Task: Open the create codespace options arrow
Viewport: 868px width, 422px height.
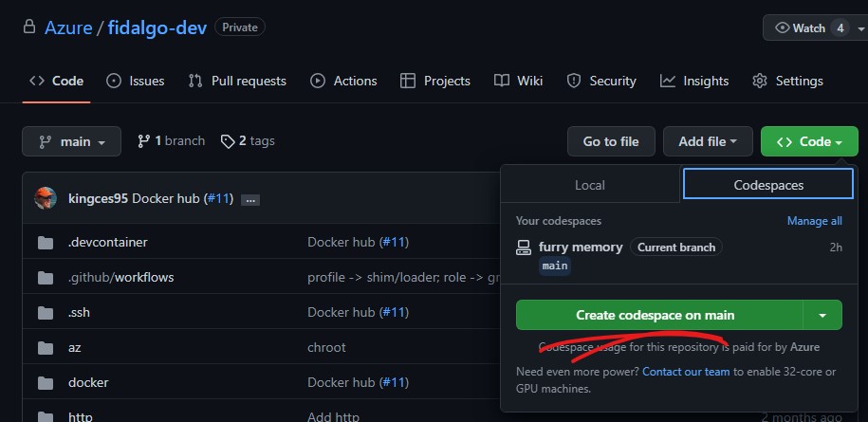Action: coord(822,315)
